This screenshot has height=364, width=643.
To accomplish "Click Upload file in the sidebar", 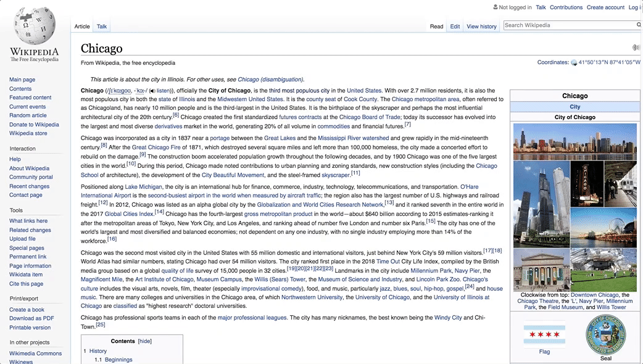I will pyautogui.click(x=23, y=239).
